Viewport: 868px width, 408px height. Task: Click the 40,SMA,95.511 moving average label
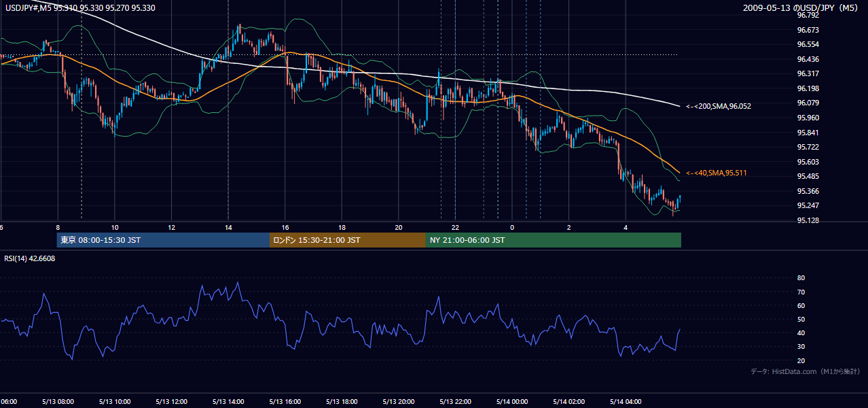point(717,173)
